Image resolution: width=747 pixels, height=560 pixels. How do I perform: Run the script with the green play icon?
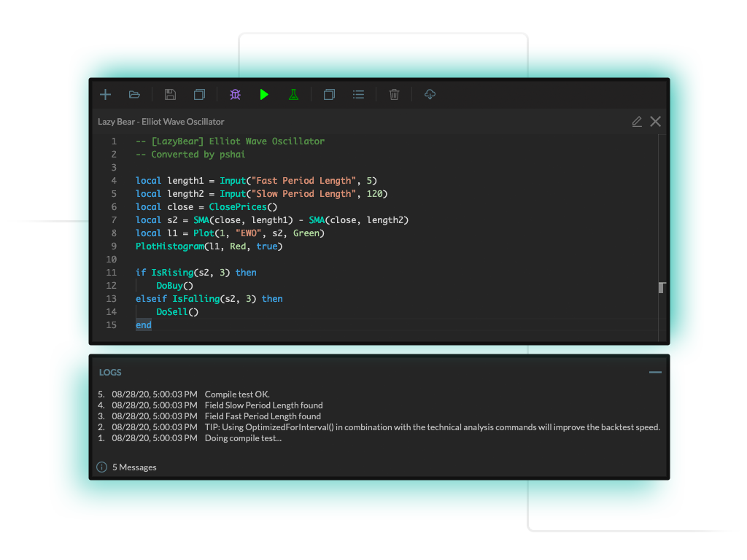[264, 94]
